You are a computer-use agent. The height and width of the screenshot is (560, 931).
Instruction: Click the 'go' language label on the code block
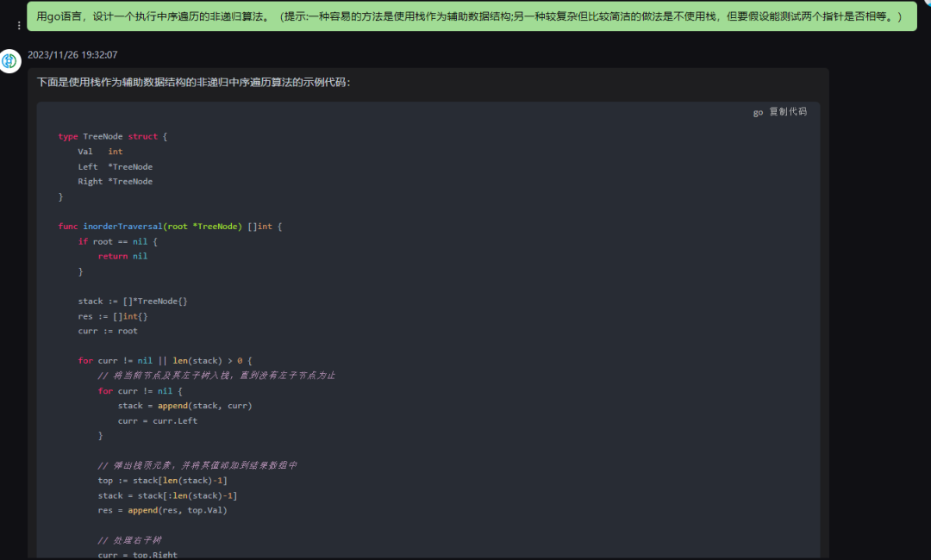click(x=758, y=112)
